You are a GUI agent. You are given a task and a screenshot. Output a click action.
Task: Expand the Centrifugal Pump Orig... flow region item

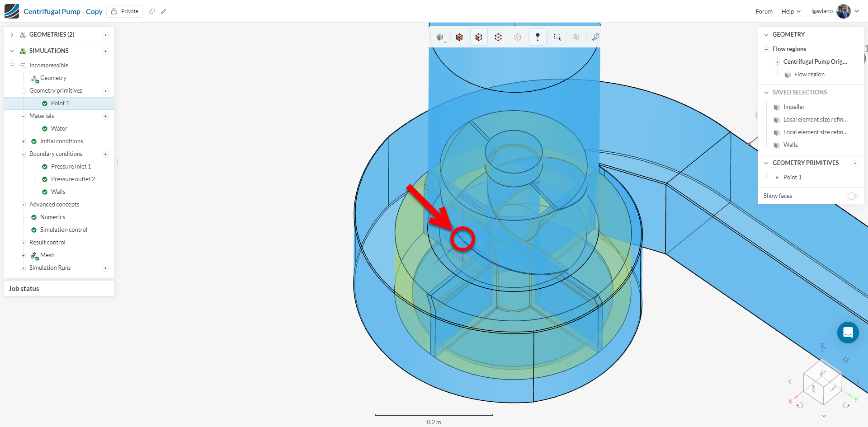[777, 62]
